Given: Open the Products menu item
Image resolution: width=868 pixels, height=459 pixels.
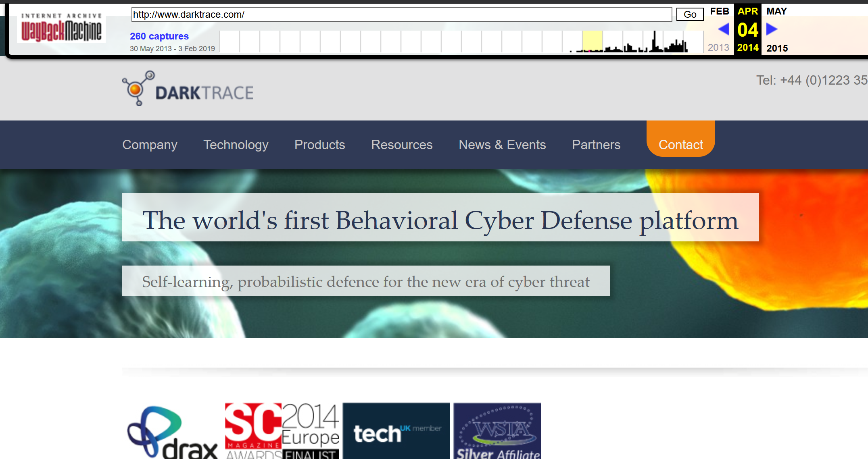Looking at the screenshot, I should coord(319,145).
